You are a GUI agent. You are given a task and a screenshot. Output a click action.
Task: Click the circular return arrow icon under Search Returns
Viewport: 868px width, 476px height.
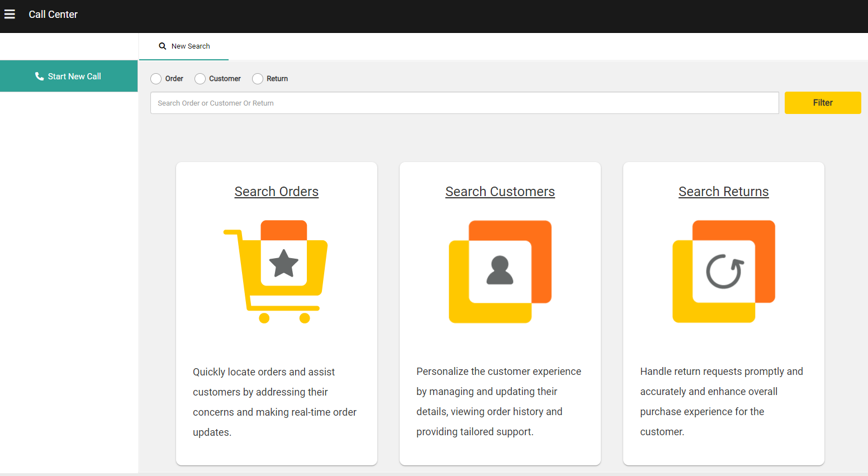(723, 272)
